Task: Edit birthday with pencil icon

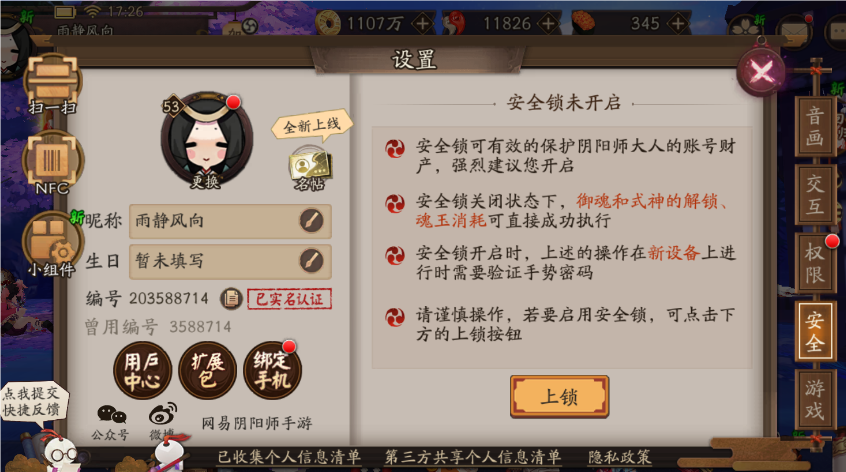Action: (x=311, y=261)
